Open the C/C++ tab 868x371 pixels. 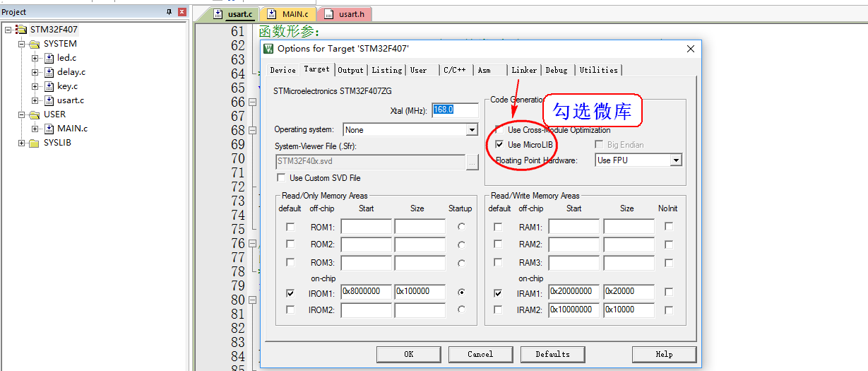454,70
